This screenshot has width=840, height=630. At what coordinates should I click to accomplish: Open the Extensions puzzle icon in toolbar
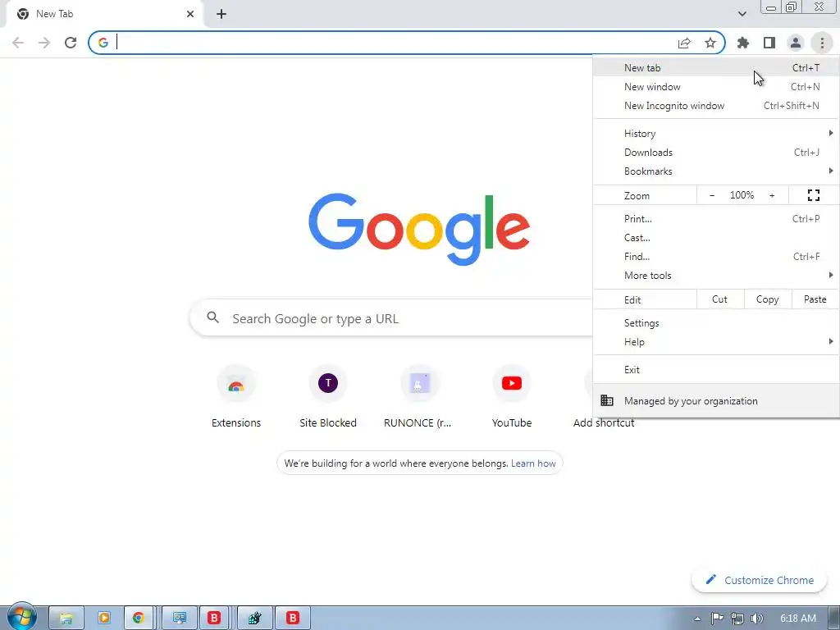(742, 43)
